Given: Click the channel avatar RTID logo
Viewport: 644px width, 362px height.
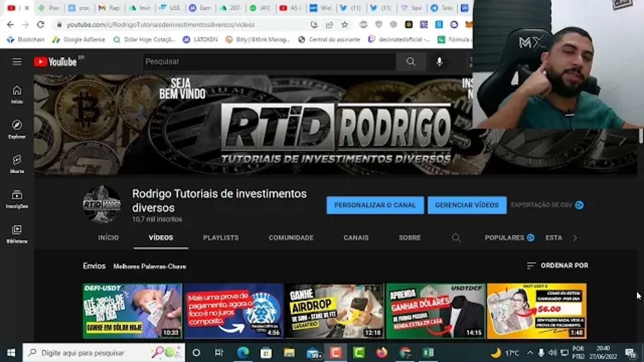Looking at the screenshot, I should 102,205.
